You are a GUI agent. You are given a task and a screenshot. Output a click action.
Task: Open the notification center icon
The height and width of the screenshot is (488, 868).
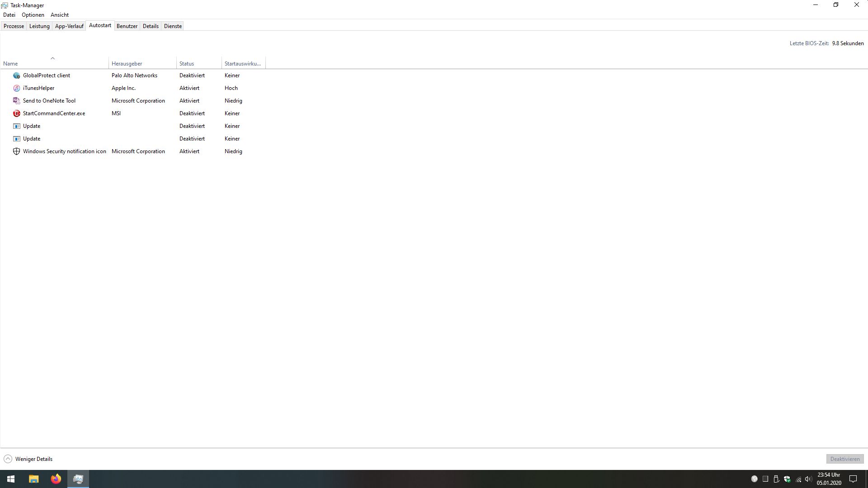pyautogui.click(x=853, y=479)
